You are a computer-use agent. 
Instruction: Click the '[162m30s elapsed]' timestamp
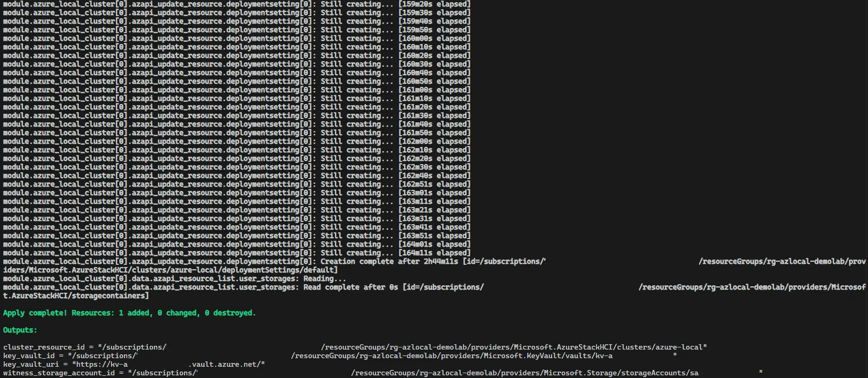pyautogui.click(x=434, y=167)
